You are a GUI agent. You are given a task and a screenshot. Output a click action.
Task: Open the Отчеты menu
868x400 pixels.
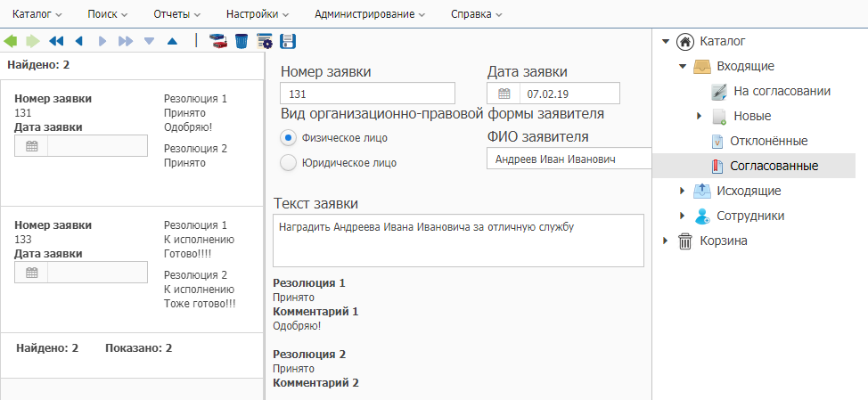coord(177,14)
